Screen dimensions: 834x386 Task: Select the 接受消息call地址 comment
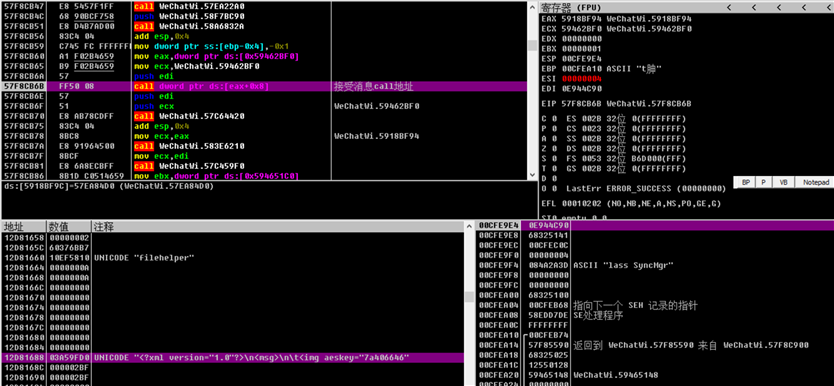click(373, 86)
